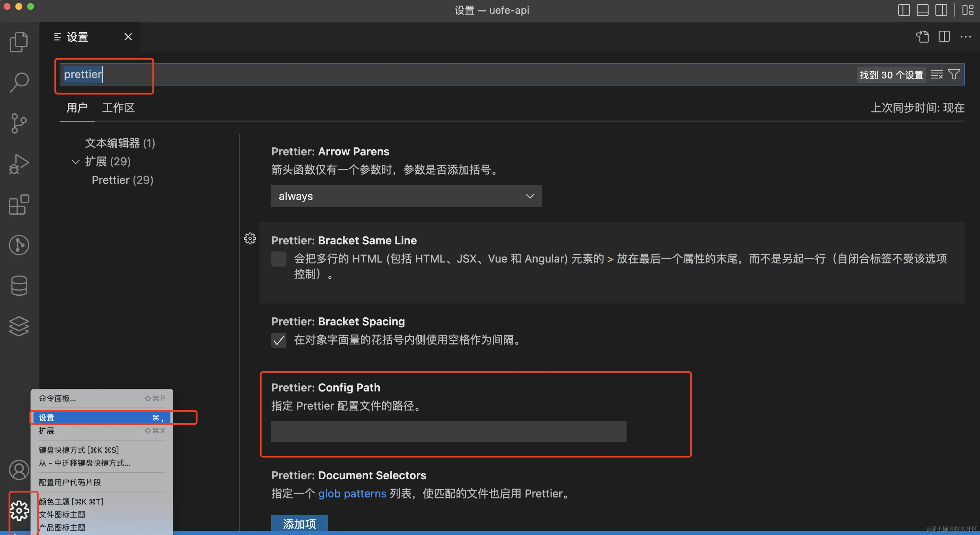Choose 配置用户代码片段 menu entry
Viewport: 980px width, 535px height.
point(101,483)
